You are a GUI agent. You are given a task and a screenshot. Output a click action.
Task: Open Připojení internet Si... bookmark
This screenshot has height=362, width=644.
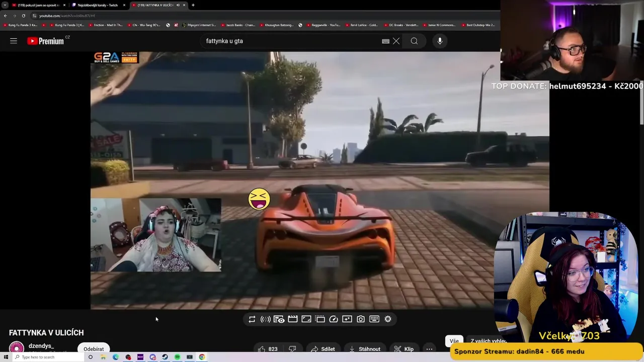click(x=199, y=25)
